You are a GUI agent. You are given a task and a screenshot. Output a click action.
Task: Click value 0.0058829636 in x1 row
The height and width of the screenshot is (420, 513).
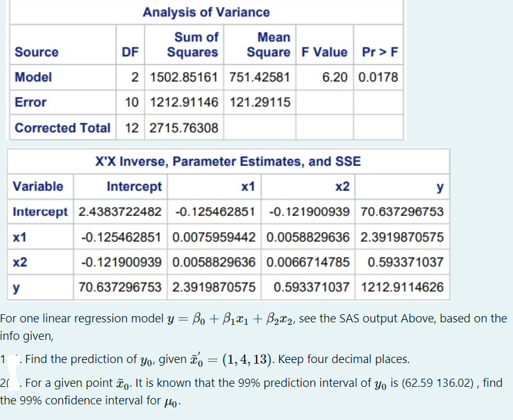pyautogui.click(x=308, y=237)
